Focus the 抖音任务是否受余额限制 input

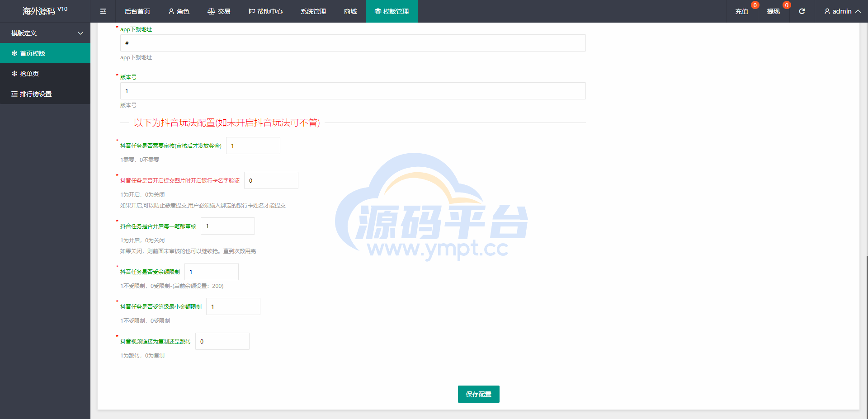(x=212, y=272)
